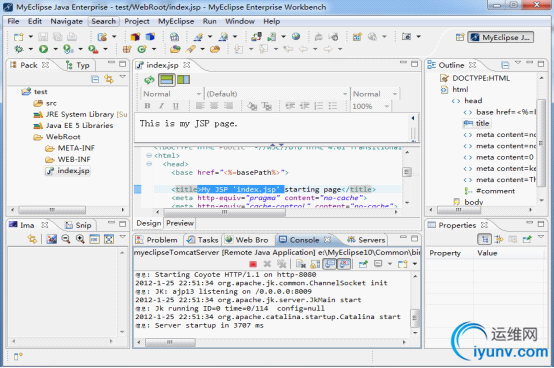Click the green Run button icon
This screenshot has width=554, height=368.
43,49
